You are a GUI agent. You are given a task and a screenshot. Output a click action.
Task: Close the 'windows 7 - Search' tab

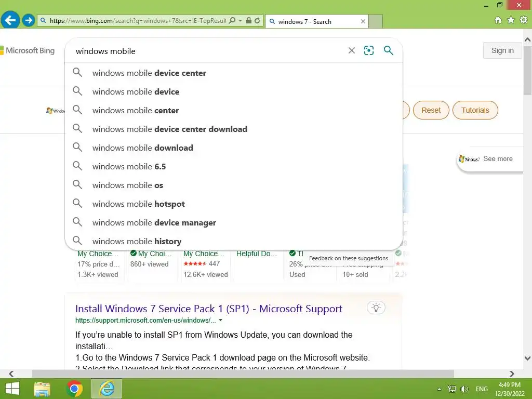coord(363,21)
